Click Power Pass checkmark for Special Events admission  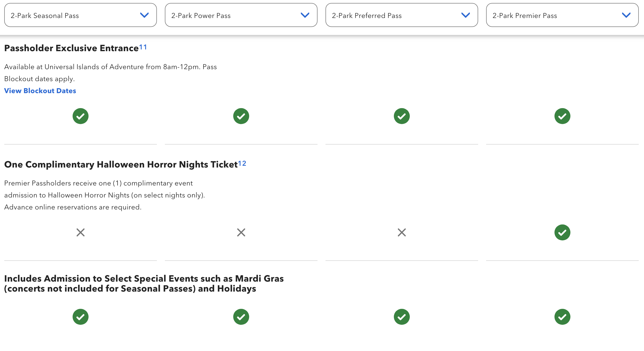pyautogui.click(x=241, y=317)
